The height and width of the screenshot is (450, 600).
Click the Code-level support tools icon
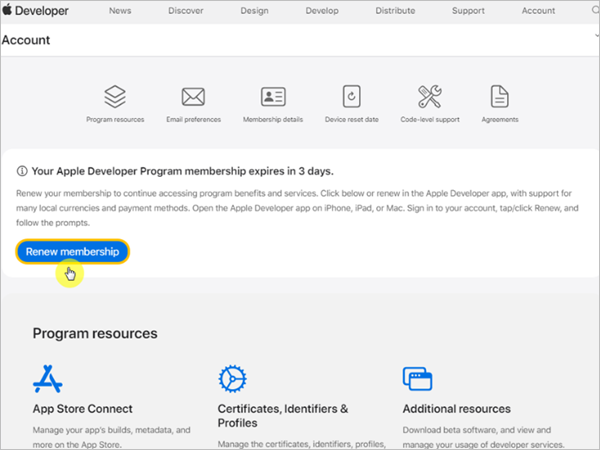(x=430, y=96)
